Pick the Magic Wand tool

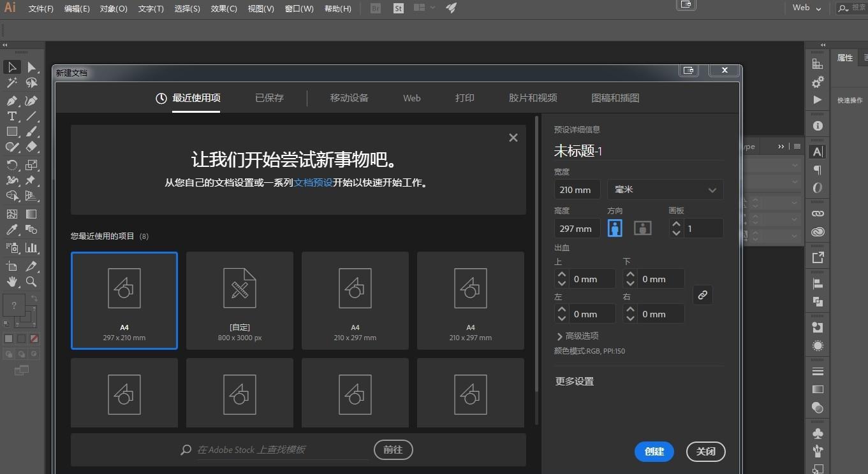point(11,83)
